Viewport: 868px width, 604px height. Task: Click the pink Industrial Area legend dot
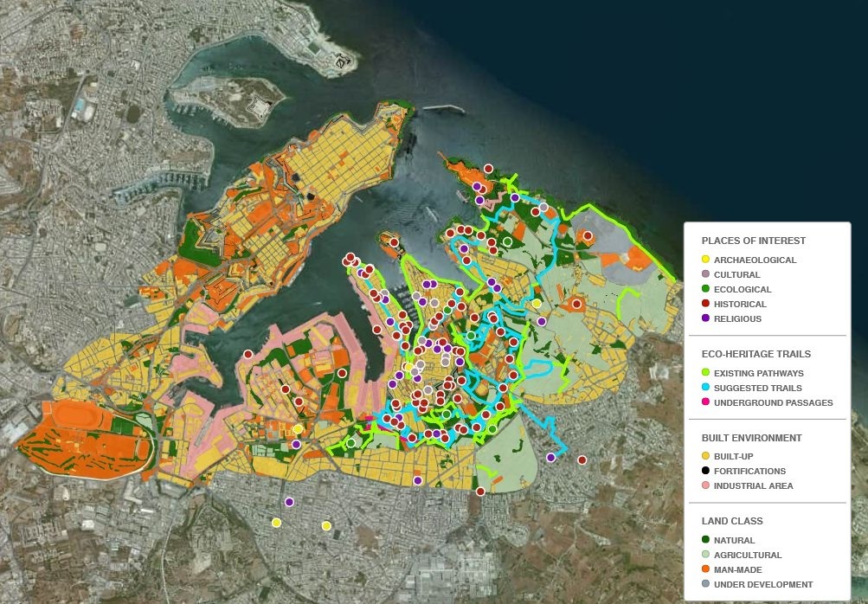click(705, 485)
